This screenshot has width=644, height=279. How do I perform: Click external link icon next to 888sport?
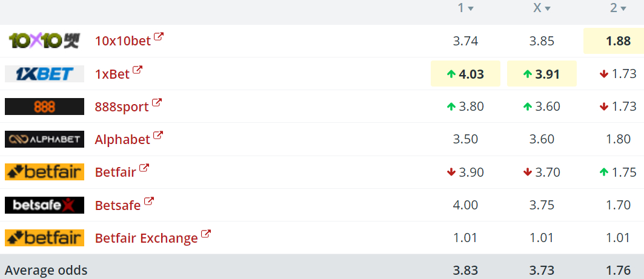(x=157, y=103)
